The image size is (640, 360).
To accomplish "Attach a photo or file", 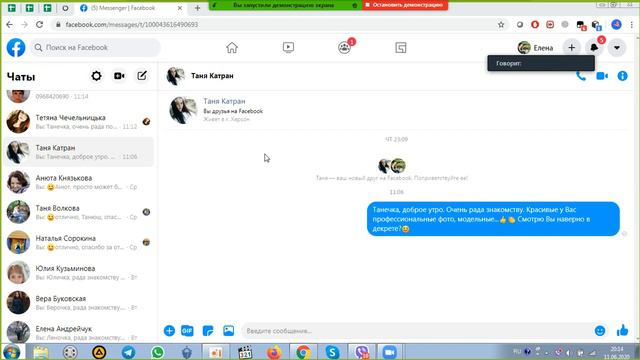I will coord(229,331).
